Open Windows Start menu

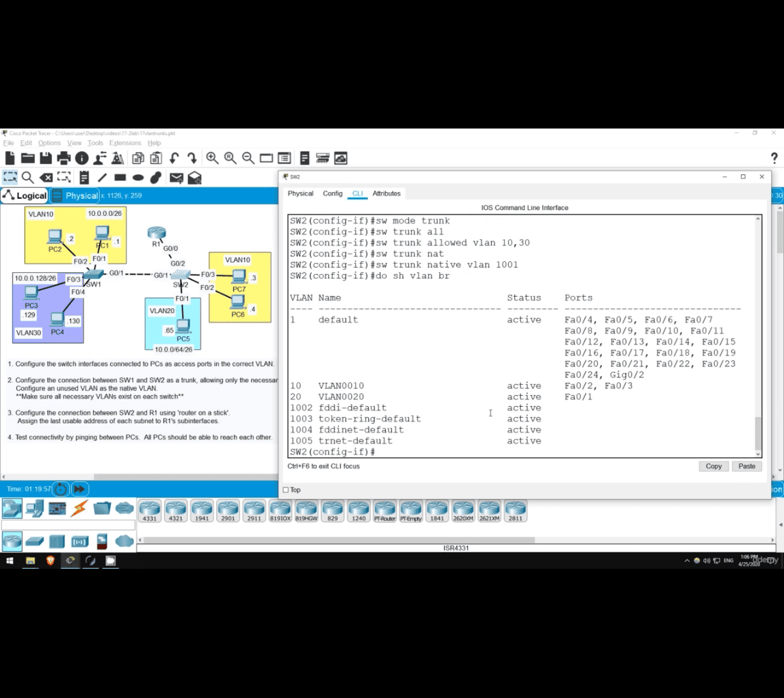point(10,561)
